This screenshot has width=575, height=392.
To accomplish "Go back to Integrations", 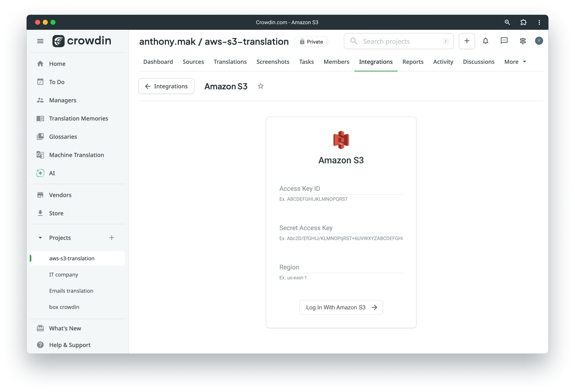I will pos(167,86).
